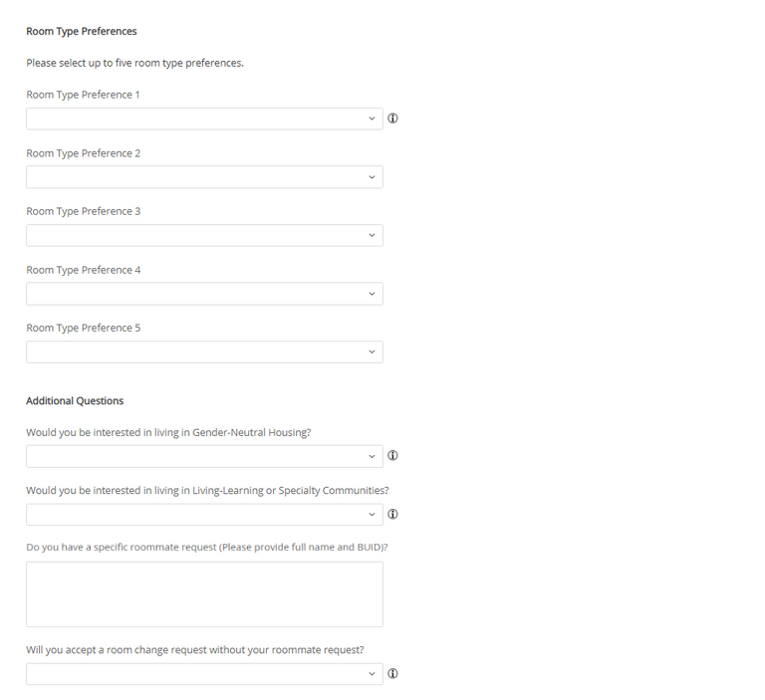Click the "Room Type Preferences" section heading
The image size is (765, 700).
tap(82, 32)
